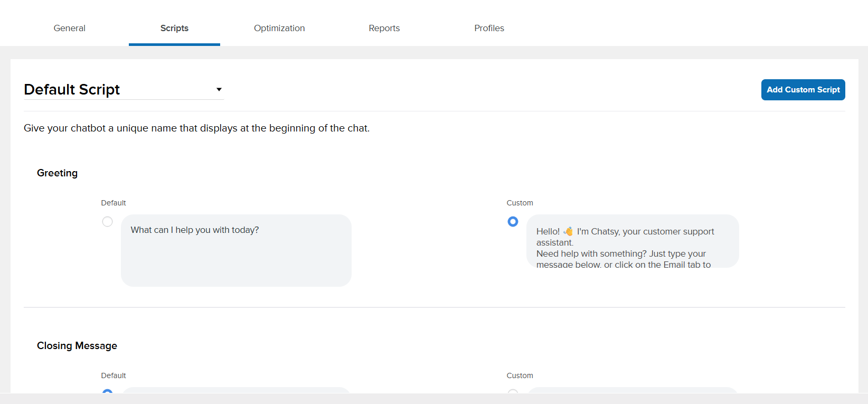The height and width of the screenshot is (404, 868).
Task: Go to the Optimization tab
Action: click(x=279, y=28)
